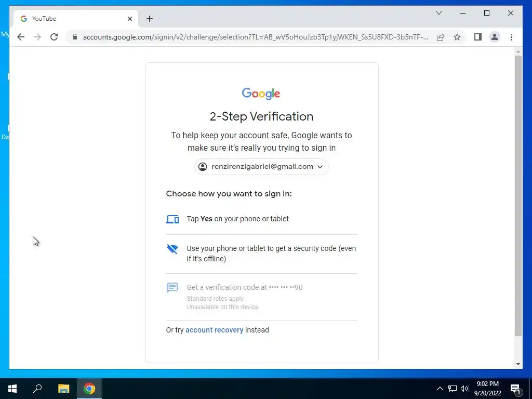532x399 pixels.
Task: Click the Google logo
Action: (x=261, y=94)
